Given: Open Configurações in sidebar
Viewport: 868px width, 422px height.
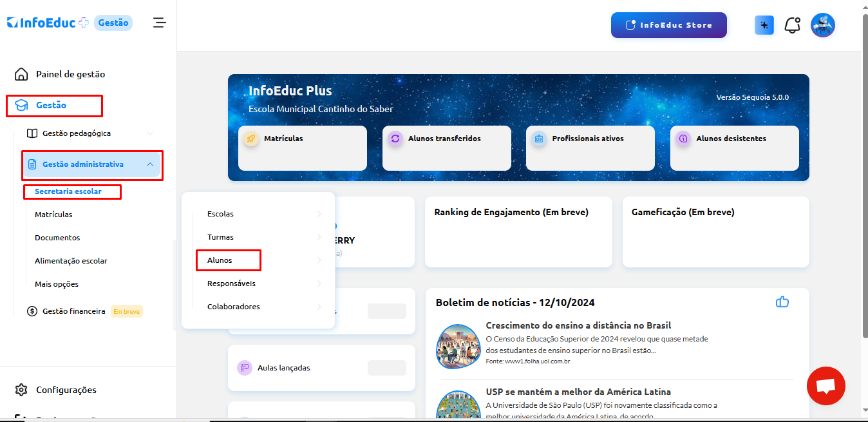Looking at the screenshot, I should (66, 390).
